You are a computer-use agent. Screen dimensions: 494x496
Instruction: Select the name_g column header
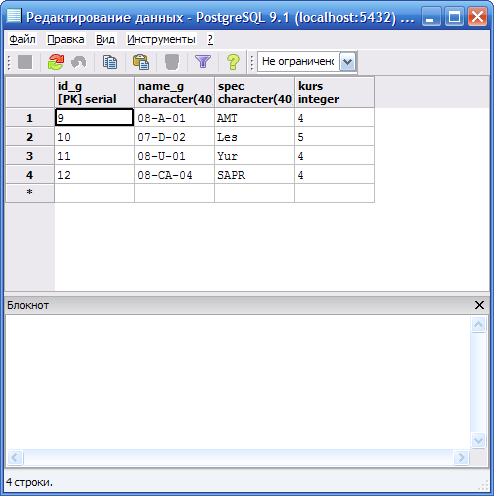175,92
